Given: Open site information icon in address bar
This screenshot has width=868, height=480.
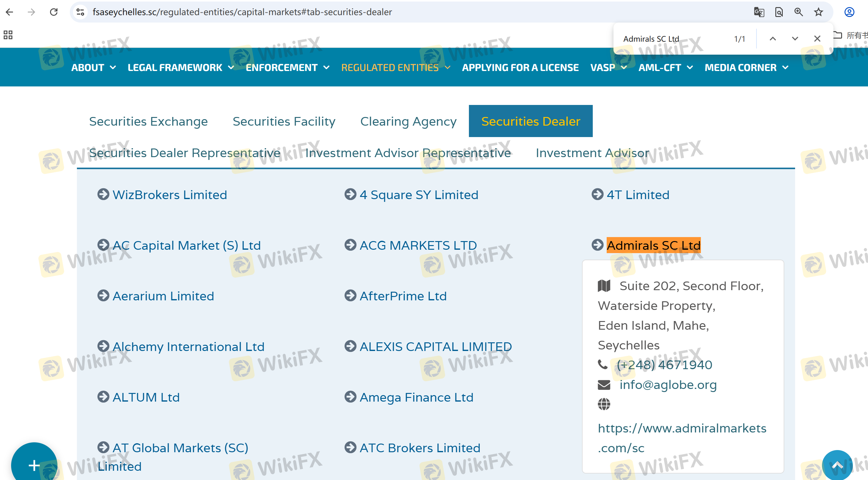Looking at the screenshot, I should click(x=80, y=12).
